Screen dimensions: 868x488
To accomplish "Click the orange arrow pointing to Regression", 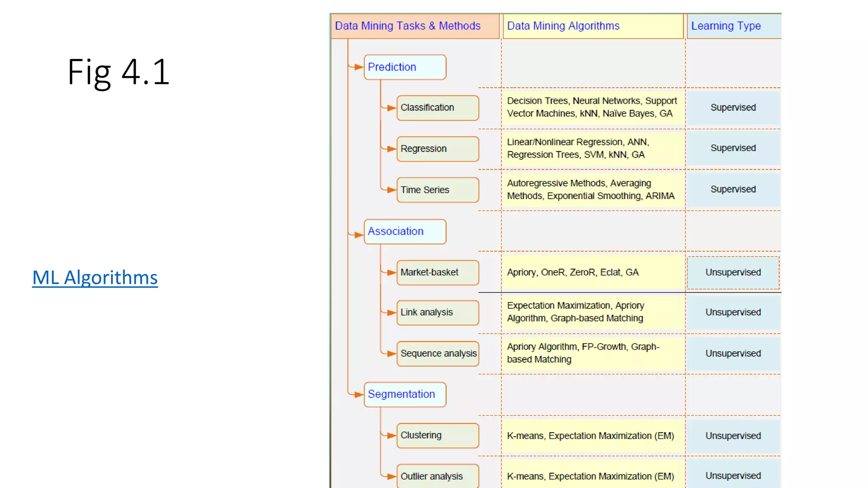I will click(391, 149).
